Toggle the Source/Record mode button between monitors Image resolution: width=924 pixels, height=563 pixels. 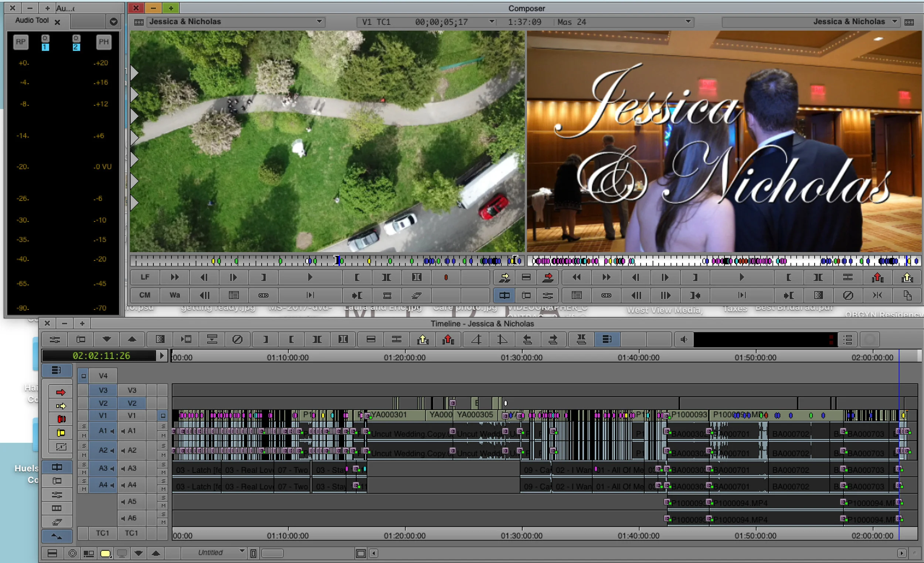(505, 296)
